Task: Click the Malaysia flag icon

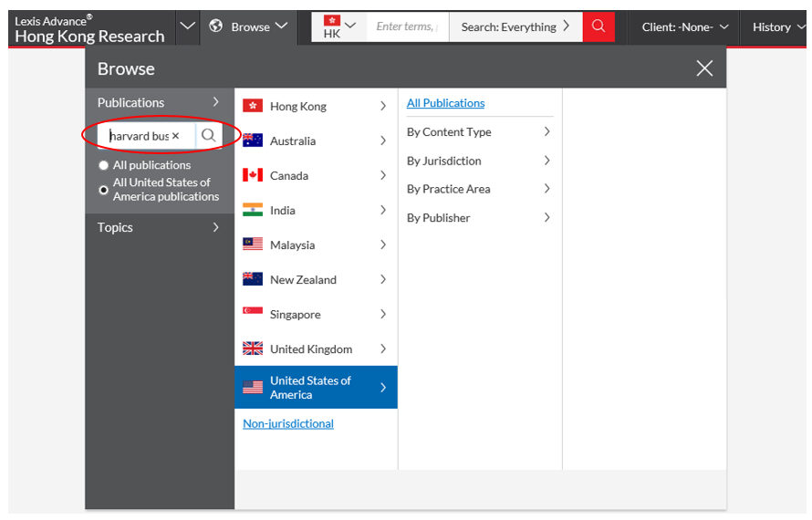Action: click(253, 244)
